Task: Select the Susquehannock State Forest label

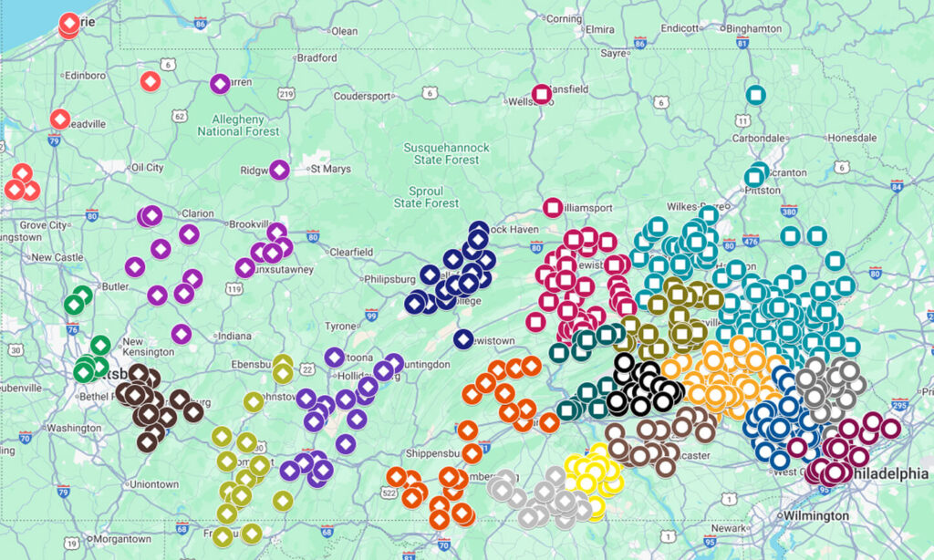Action: coord(447,153)
